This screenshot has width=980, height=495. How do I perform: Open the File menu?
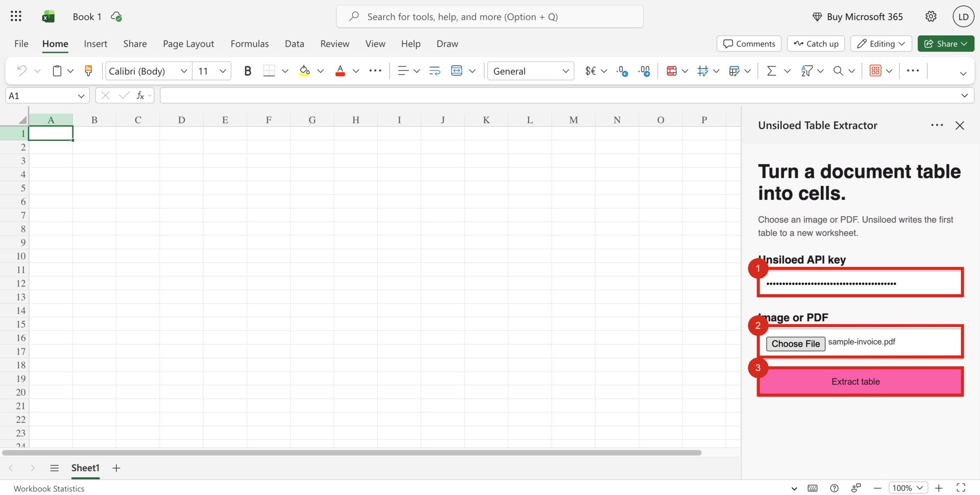click(x=21, y=43)
